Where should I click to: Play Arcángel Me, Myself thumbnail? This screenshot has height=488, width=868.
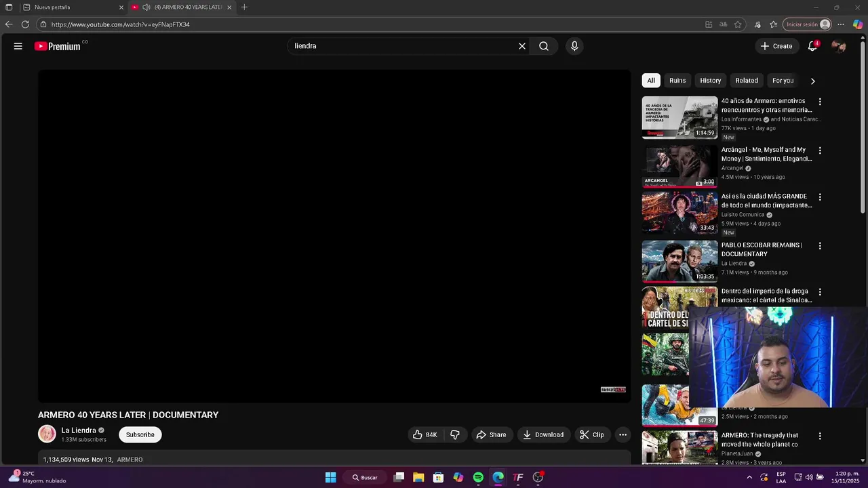pyautogui.click(x=679, y=166)
